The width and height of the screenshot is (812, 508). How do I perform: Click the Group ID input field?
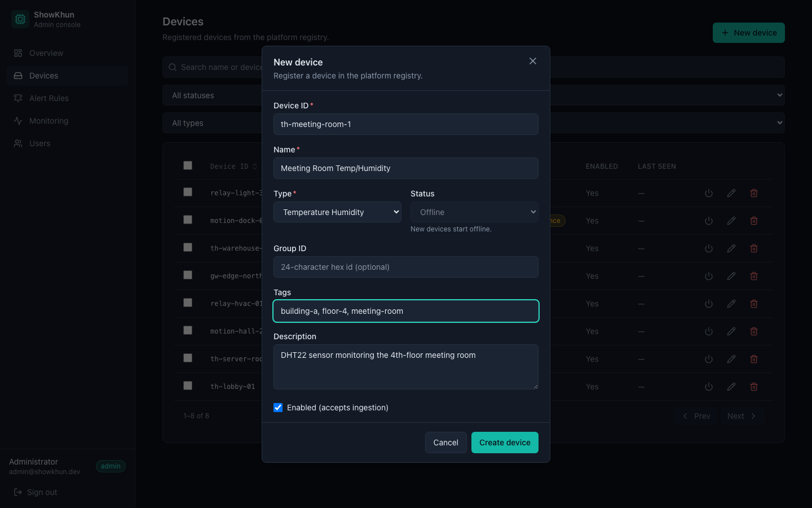coord(406,267)
